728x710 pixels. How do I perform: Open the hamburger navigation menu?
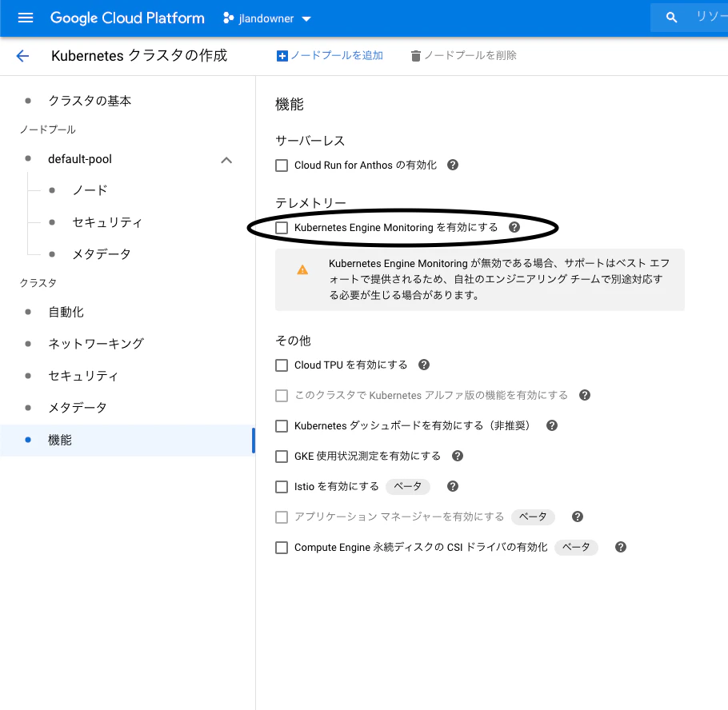[x=25, y=18]
